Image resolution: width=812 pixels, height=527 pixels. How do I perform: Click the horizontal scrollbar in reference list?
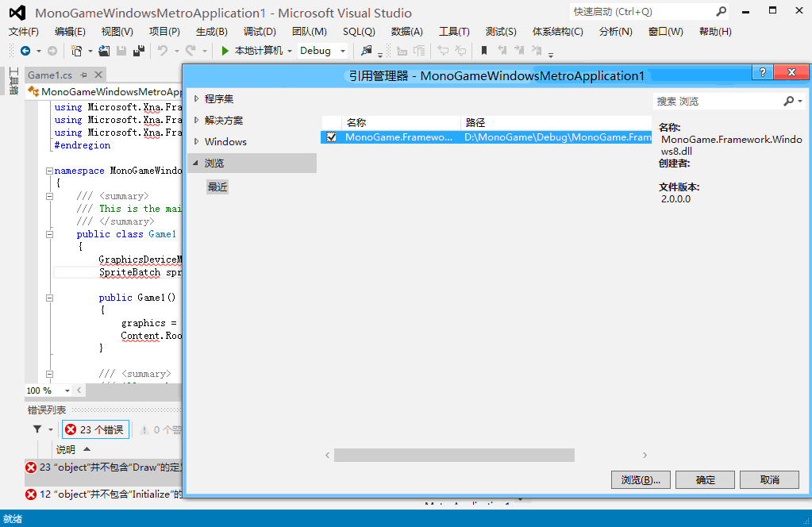[454, 455]
